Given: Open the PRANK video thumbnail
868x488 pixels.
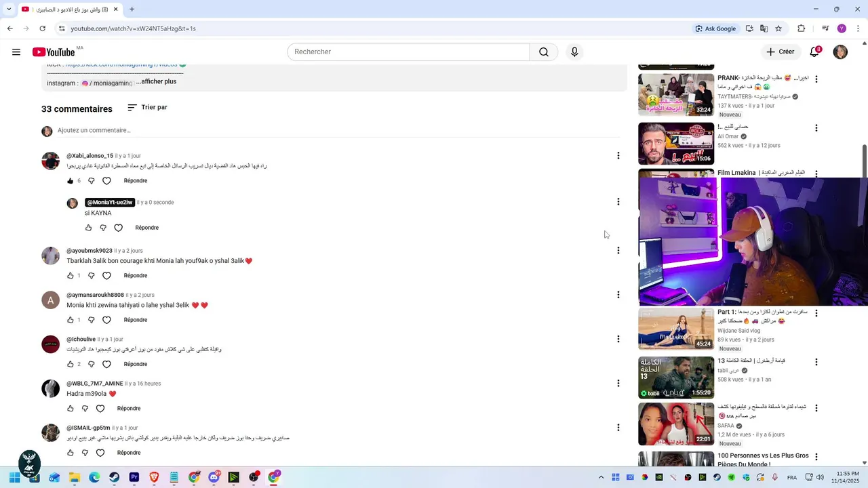Looking at the screenshot, I should (x=676, y=95).
